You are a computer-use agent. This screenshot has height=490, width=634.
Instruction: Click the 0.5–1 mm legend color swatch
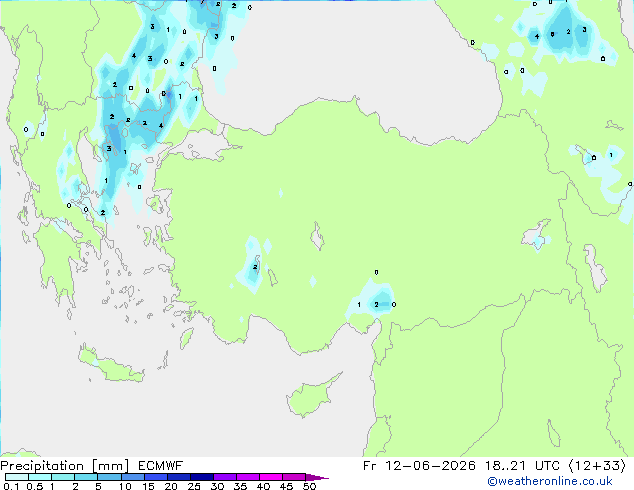pyautogui.click(x=40, y=477)
